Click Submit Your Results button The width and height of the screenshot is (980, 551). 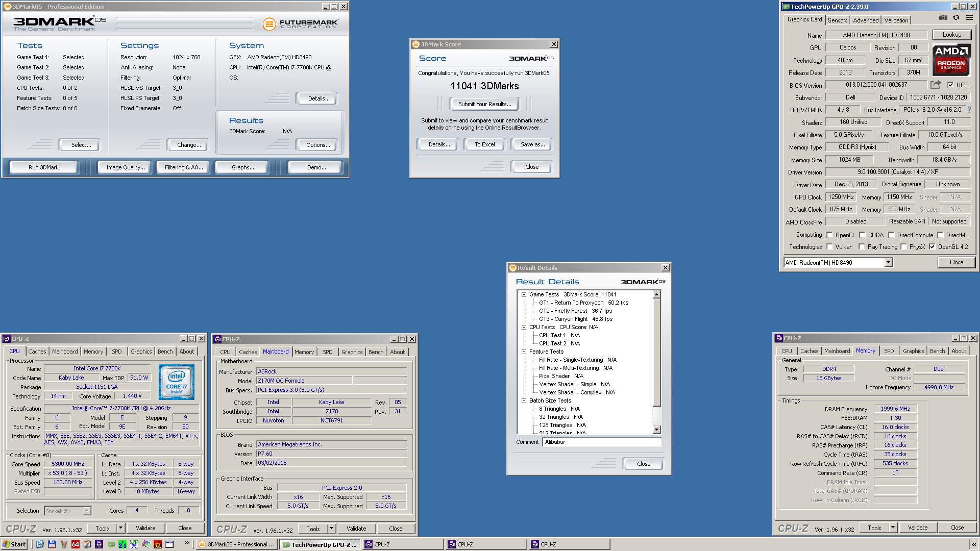484,104
